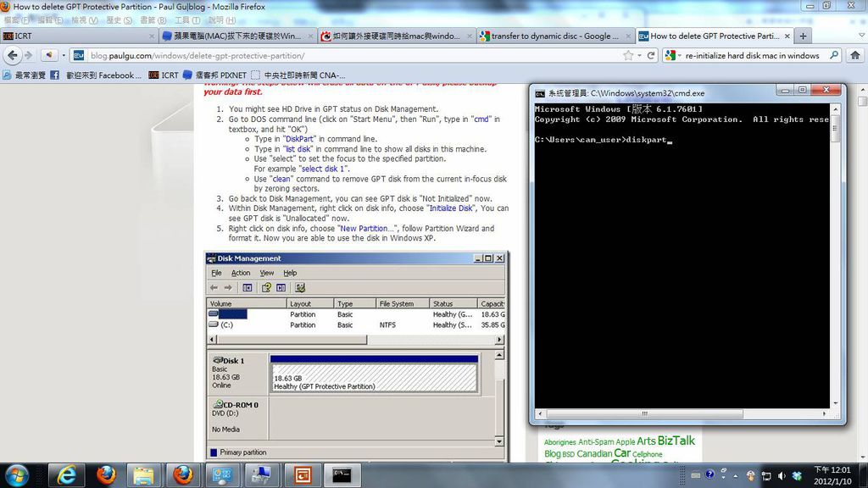Viewport: 868px width, 488px height.
Task: Click the "Initialize Disk" link
Action: click(451, 208)
